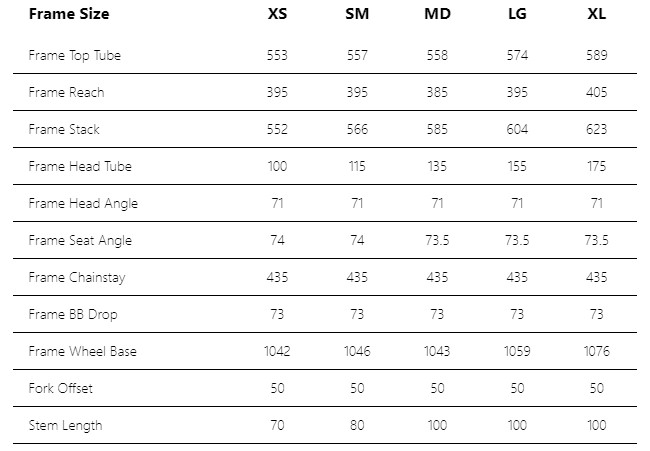Click the Frame Chainstay row label
Screen dimensions: 650x451
77,277
